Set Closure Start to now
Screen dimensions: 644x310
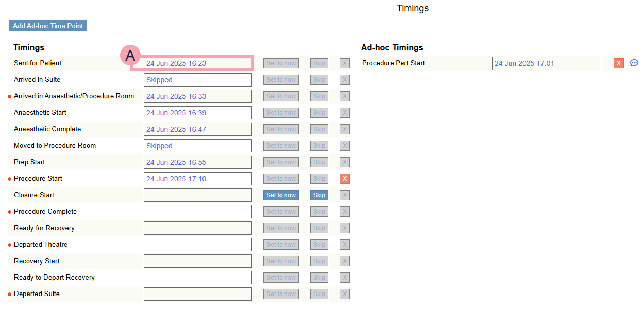(281, 195)
